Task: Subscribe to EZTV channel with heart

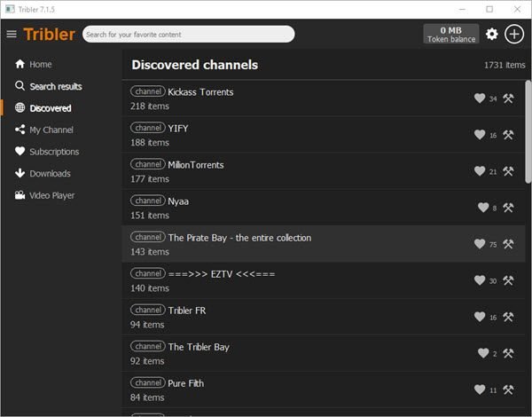Action: click(x=480, y=280)
